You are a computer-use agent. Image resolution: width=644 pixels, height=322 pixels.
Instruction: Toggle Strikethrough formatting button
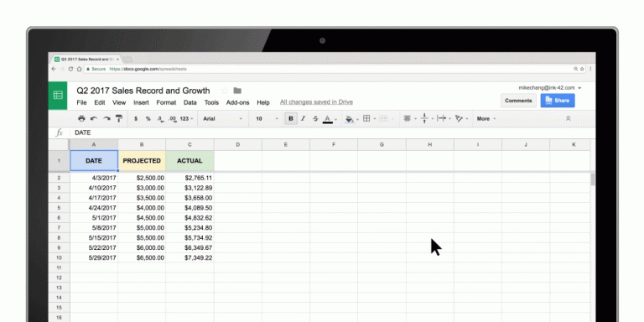(x=315, y=119)
